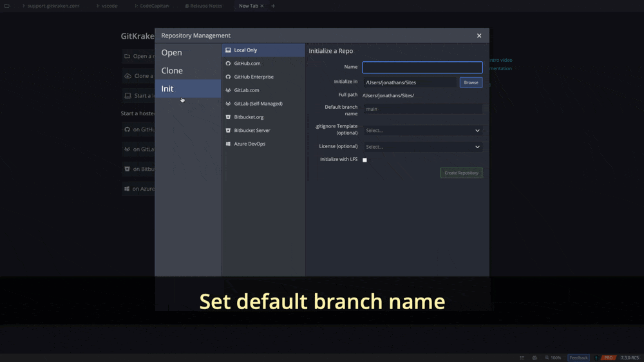
Task: Click 'Open a repo' in background page
Action: tap(139, 56)
